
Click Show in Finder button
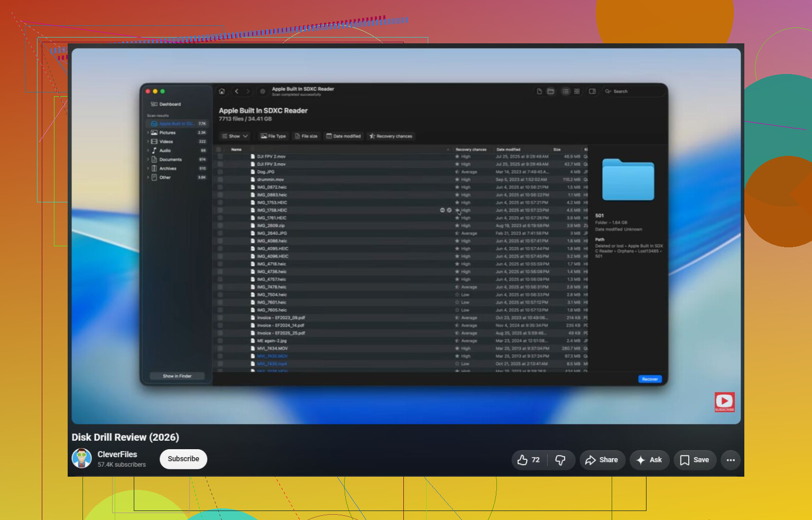[177, 376]
